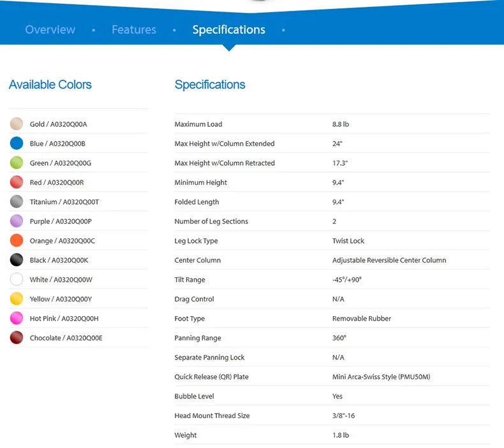Click the Maximum Load specification row
This screenshot has height=448, width=504.
(x=332, y=124)
